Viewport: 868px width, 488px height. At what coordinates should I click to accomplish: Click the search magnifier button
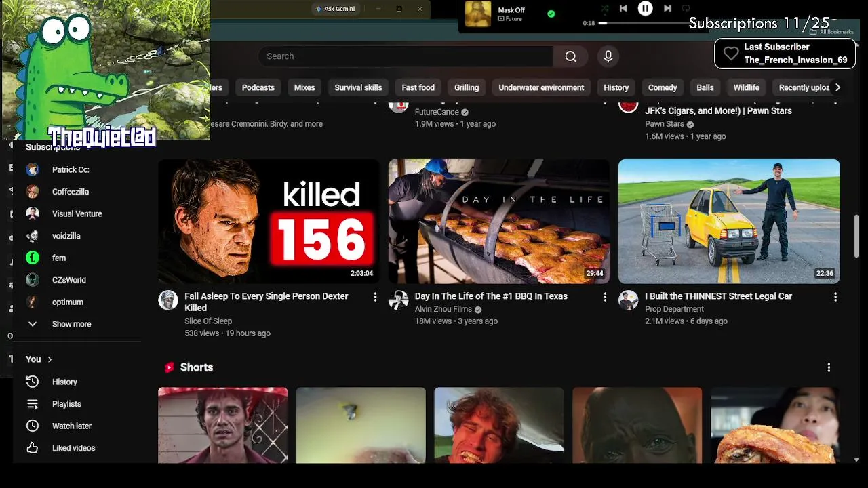coord(571,56)
